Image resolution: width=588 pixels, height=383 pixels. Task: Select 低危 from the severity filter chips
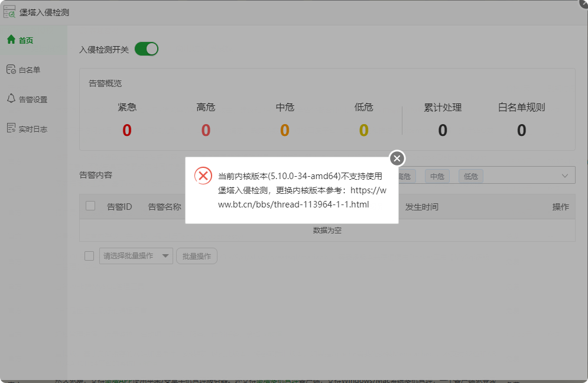pyautogui.click(x=470, y=176)
